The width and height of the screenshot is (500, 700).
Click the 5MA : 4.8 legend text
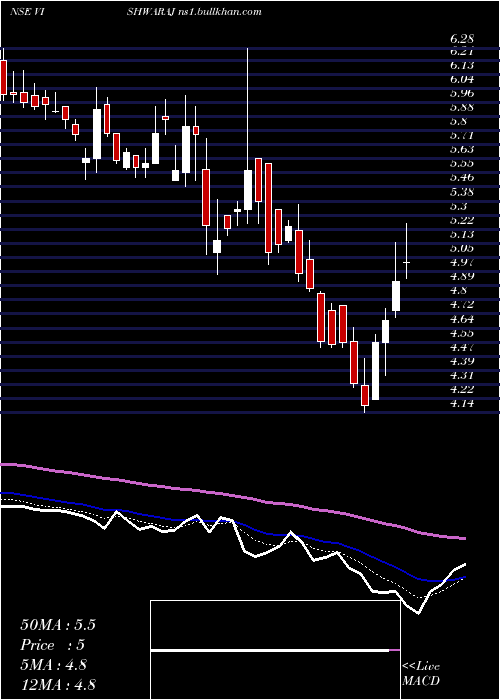tap(54, 665)
